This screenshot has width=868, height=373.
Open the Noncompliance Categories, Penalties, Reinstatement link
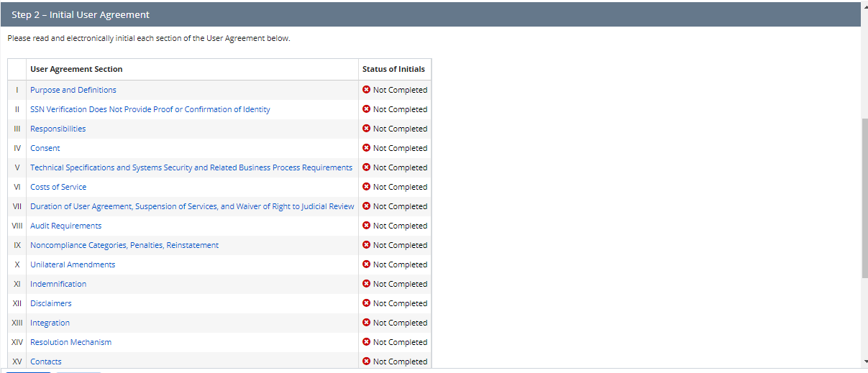pyautogui.click(x=124, y=245)
